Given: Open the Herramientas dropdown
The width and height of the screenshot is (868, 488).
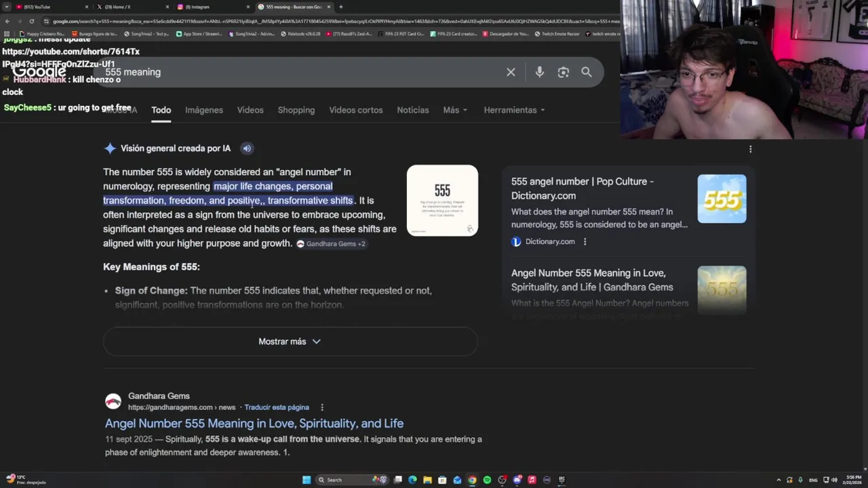Looking at the screenshot, I should [x=514, y=110].
